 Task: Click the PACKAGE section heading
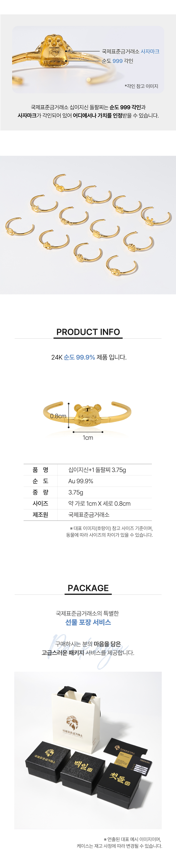[88, 588]
